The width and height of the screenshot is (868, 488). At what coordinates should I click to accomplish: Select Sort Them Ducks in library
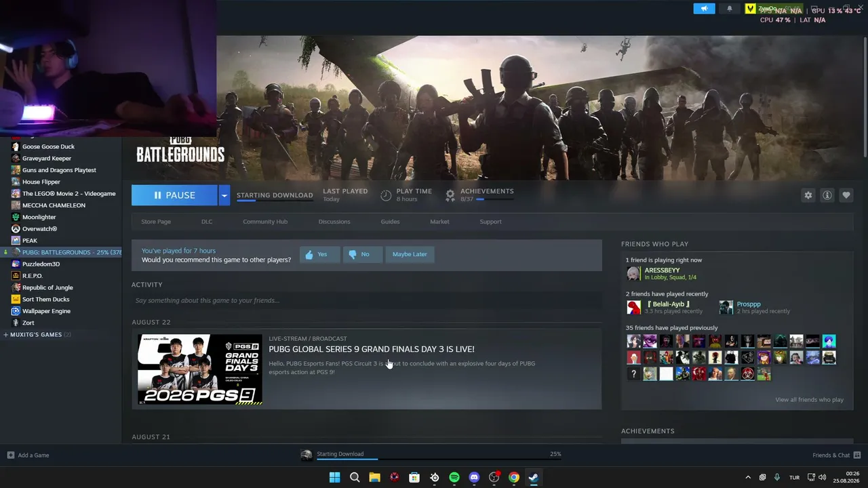click(45, 300)
